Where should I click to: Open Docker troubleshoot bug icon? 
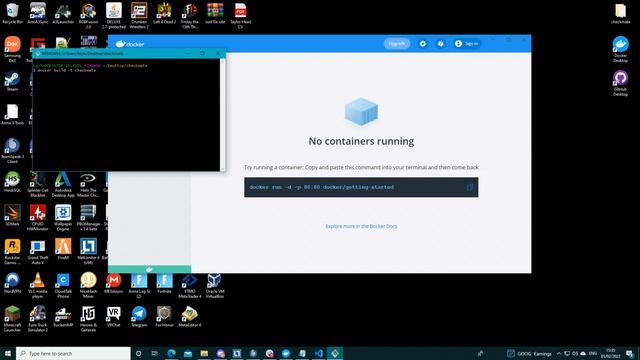[x=440, y=44]
